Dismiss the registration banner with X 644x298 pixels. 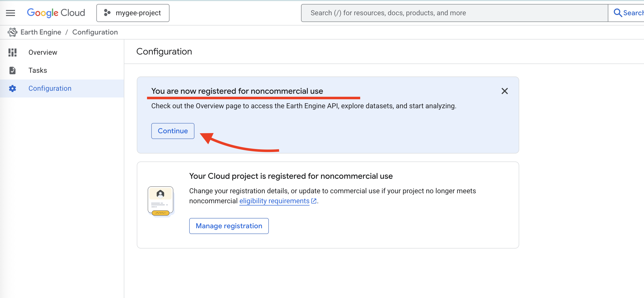pos(504,91)
